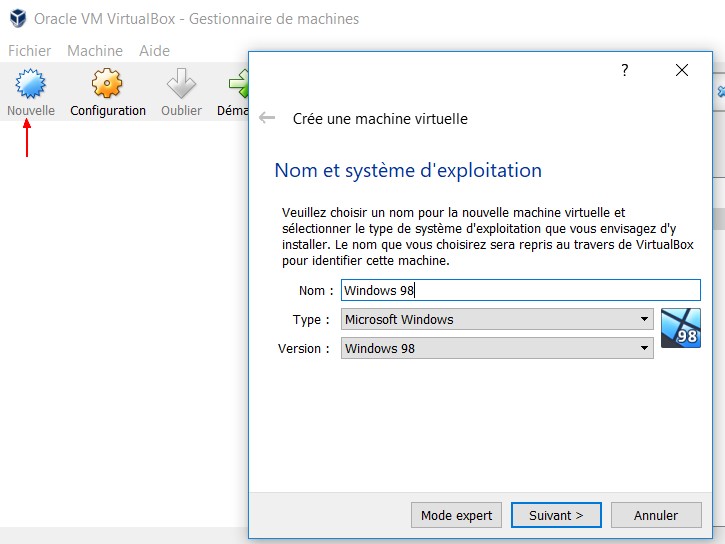Expand the Version dropdown showing Windows 98
The height and width of the screenshot is (544, 725).
(497, 349)
